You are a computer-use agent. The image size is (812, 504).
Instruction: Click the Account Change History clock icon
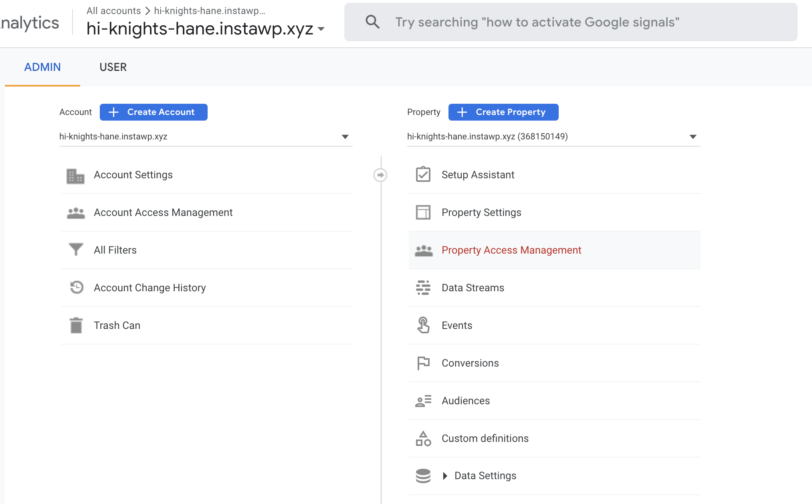pyautogui.click(x=76, y=288)
